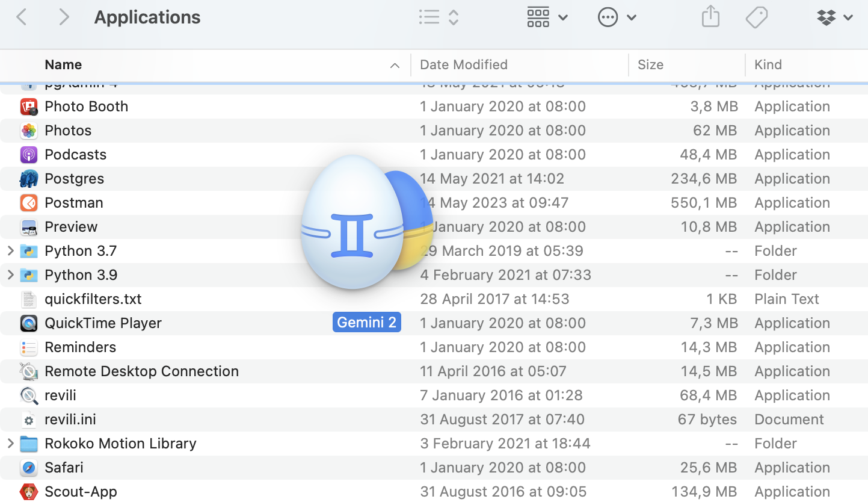Open the Group By grid dropdown
The width and height of the screenshot is (868, 502).
click(547, 17)
